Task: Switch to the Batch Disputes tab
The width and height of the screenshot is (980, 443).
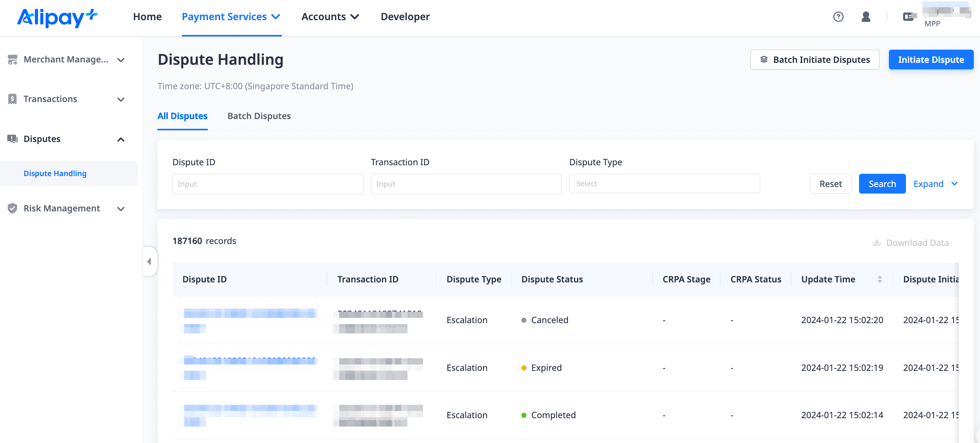Action: [259, 116]
